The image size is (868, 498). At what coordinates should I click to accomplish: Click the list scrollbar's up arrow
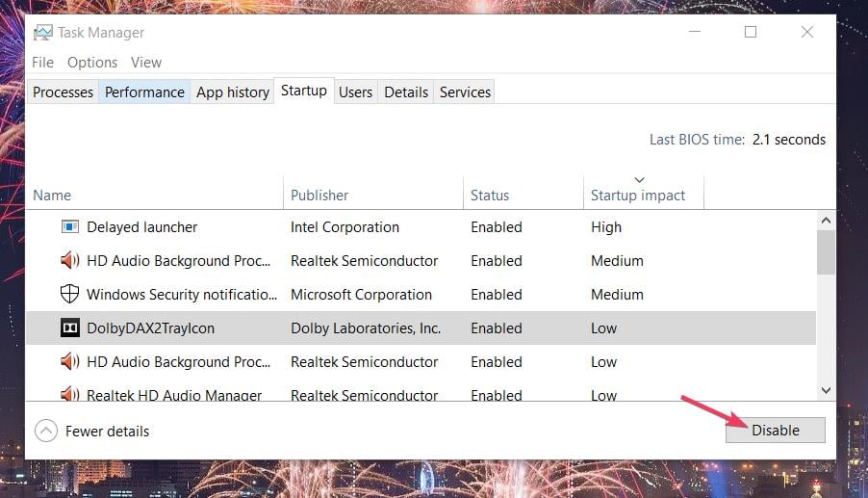coord(826,221)
